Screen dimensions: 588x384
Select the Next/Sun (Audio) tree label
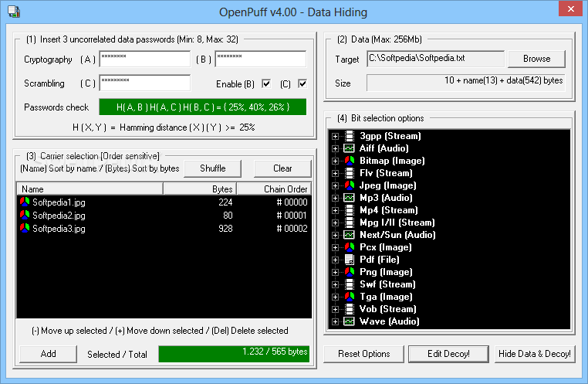(397, 235)
